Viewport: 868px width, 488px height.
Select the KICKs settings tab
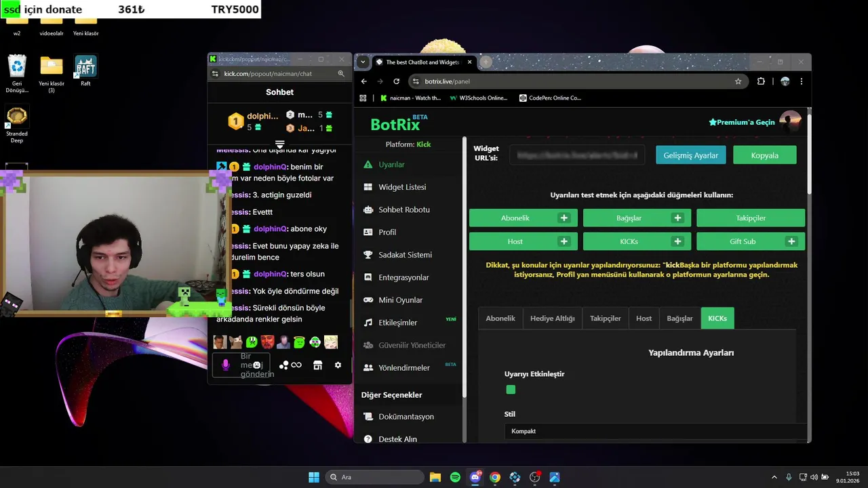717,319
